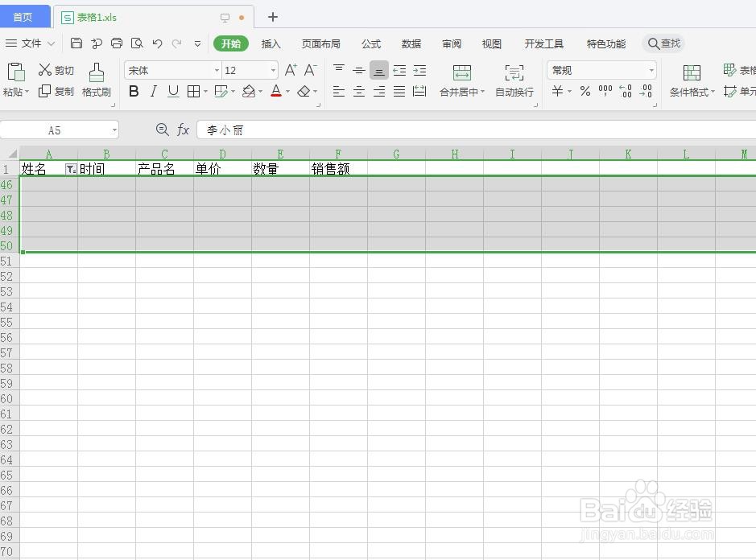Toggle Italic formatting
This screenshot has height=560, width=756.
point(154,91)
